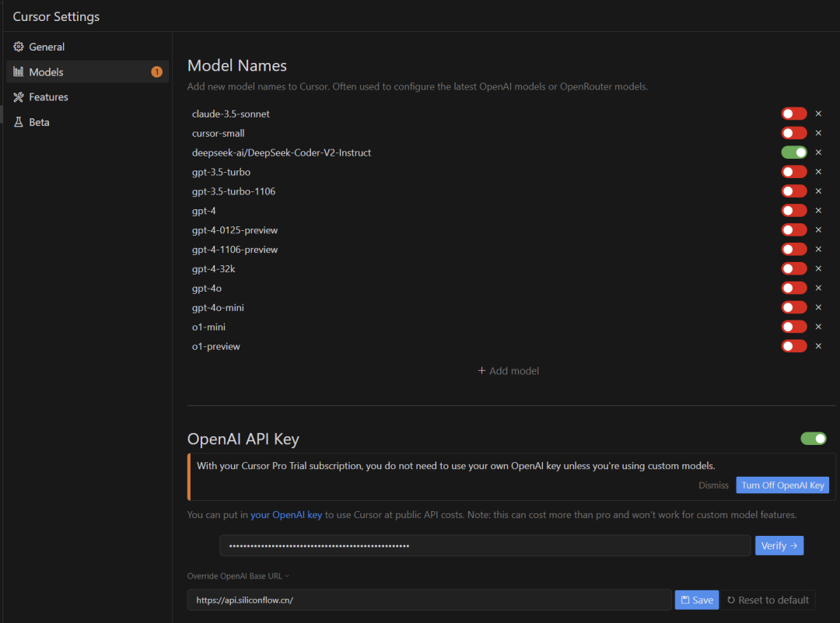This screenshot has width=840, height=623.
Task: Enable the o1-preview model toggle
Action: tap(793, 346)
